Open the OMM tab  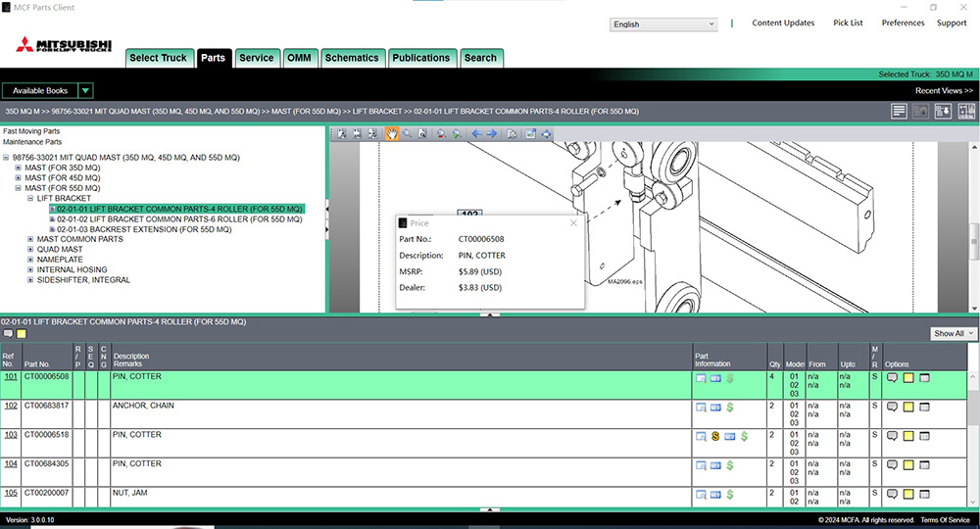pyautogui.click(x=299, y=58)
